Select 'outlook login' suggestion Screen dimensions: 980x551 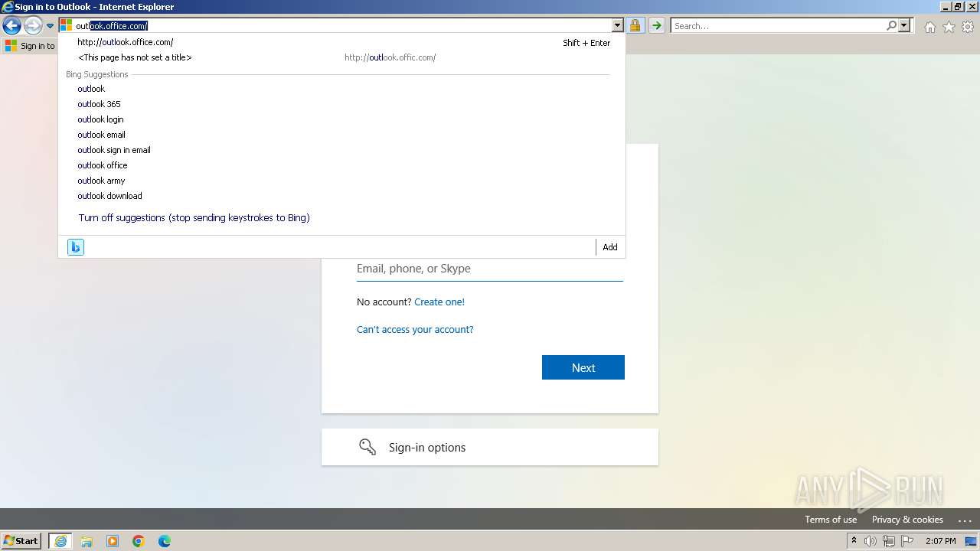tap(342, 119)
